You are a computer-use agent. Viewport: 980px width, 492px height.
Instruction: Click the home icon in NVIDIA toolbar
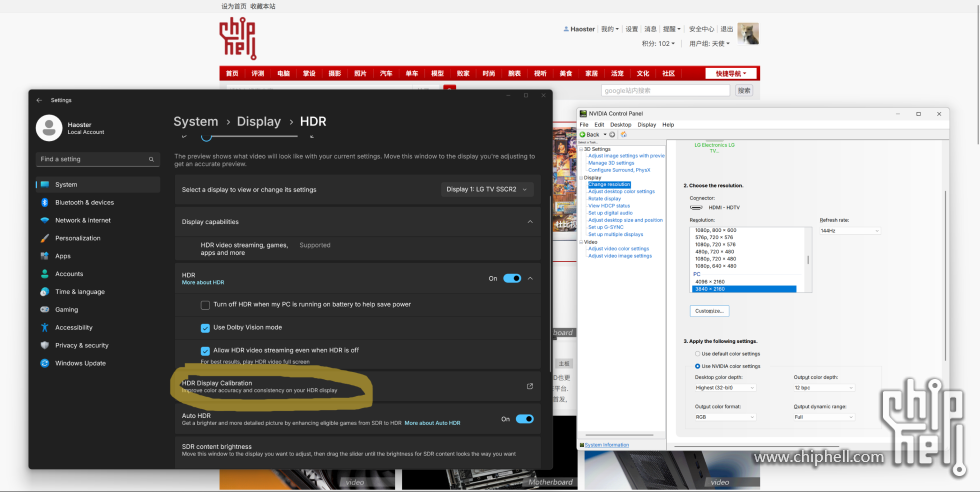click(623, 134)
